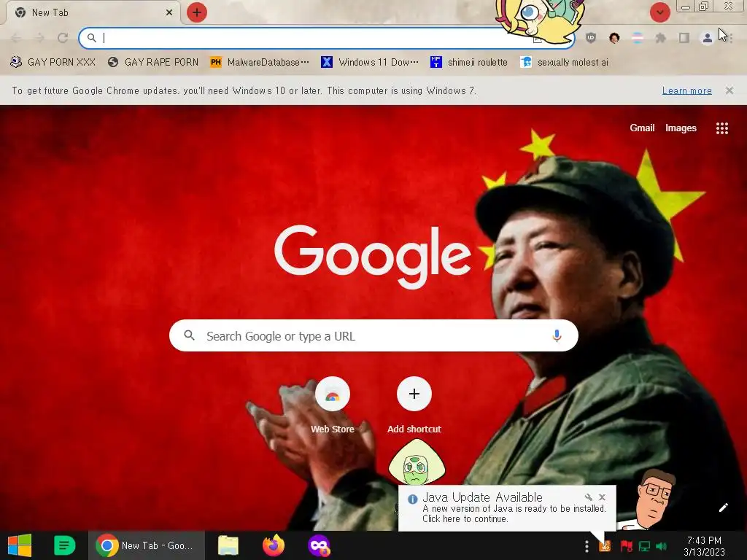
Task: Start voice search with the microphone icon
Action: tap(557, 335)
